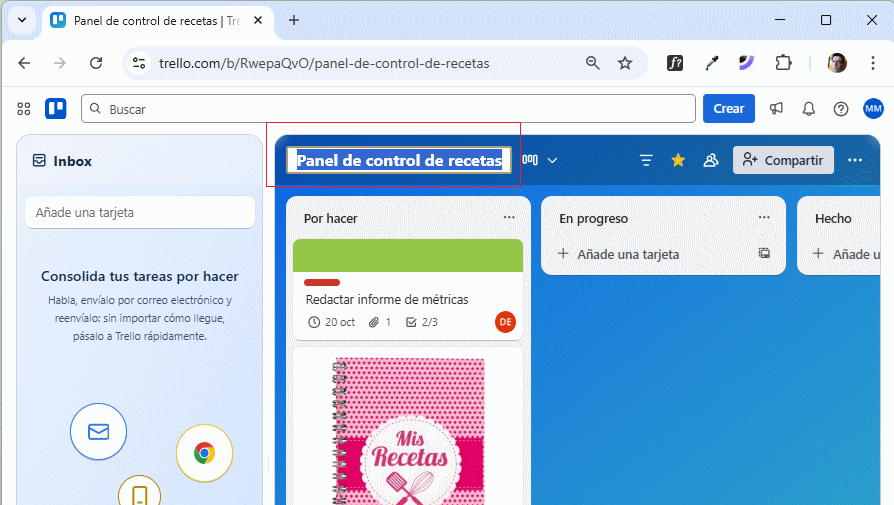
Task: Expand the board view switcher chevron
Action: pos(552,160)
